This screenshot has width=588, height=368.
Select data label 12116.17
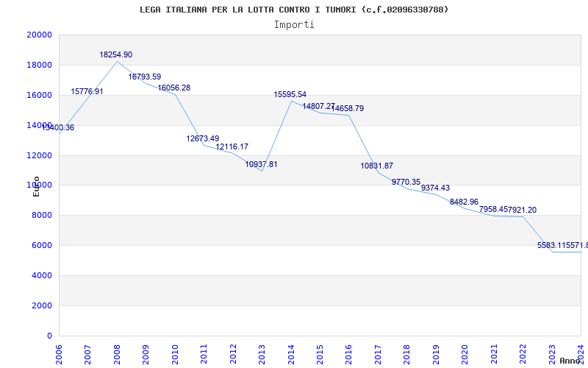(x=232, y=146)
